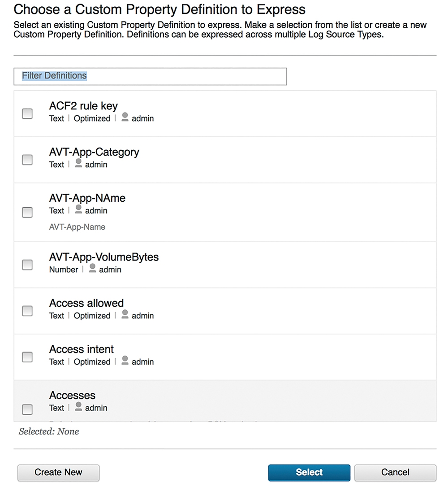Click user icon beside ACF2 rule key admin

pyautogui.click(x=125, y=117)
